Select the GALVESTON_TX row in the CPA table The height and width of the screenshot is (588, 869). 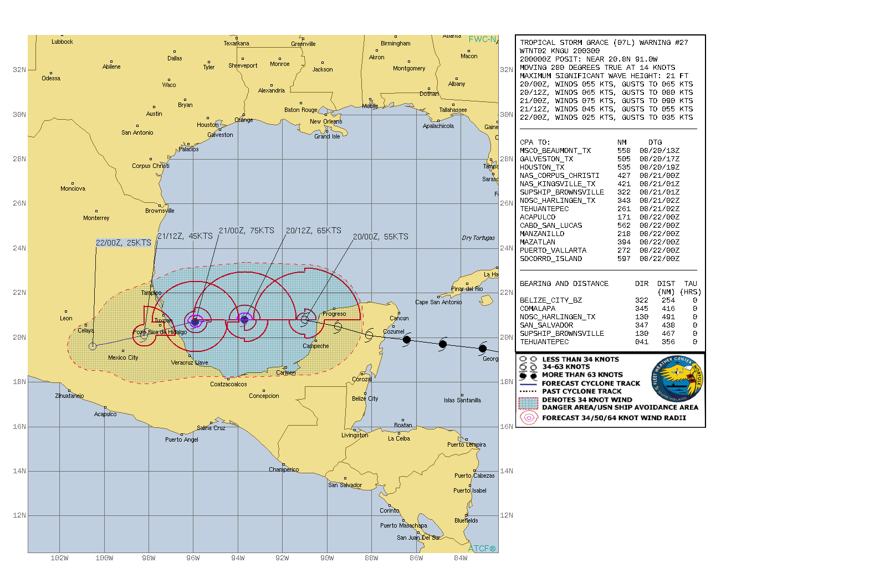[x=600, y=159]
